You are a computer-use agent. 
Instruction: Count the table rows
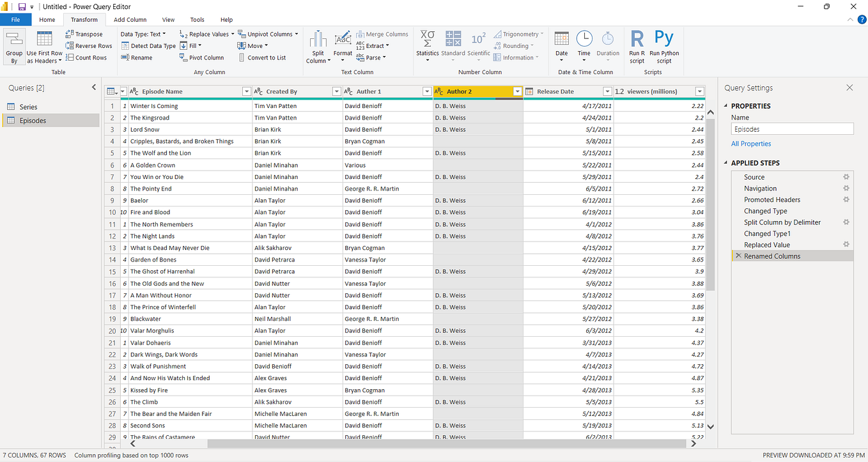pyautogui.click(x=88, y=57)
